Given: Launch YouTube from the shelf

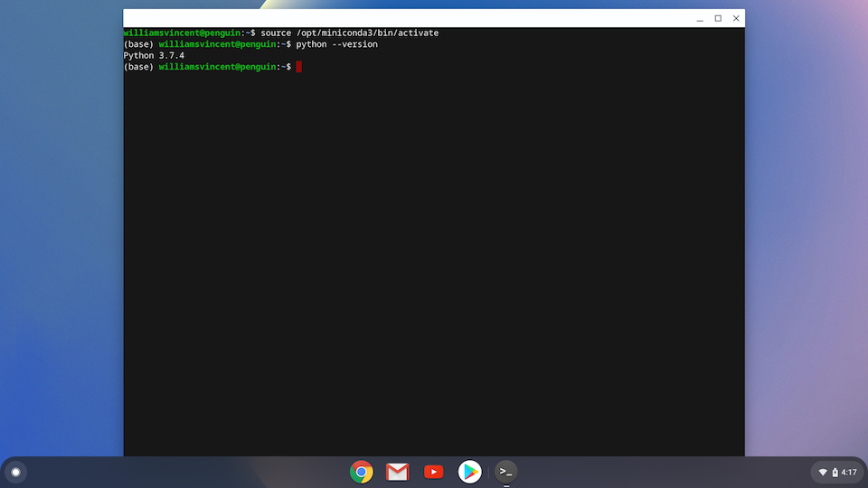Looking at the screenshot, I should tap(433, 472).
